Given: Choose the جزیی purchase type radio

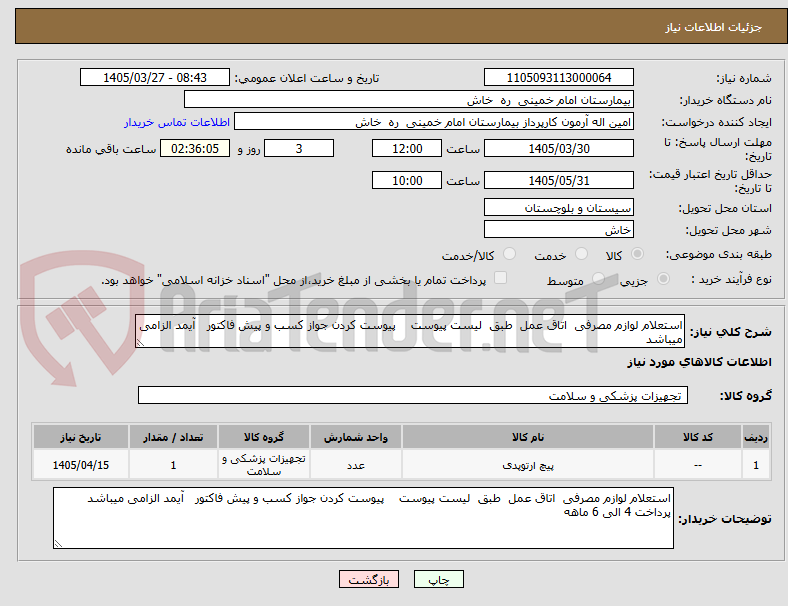Looking at the screenshot, I should click(663, 278).
